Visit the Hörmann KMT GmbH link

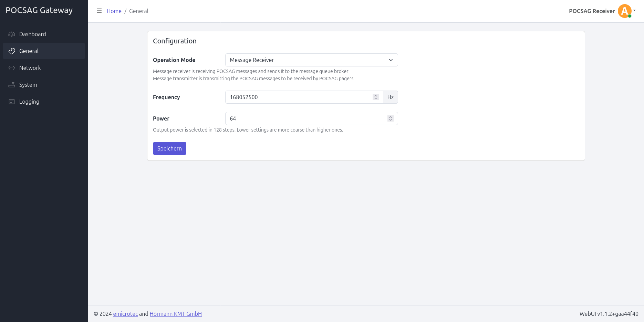point(176,314)
